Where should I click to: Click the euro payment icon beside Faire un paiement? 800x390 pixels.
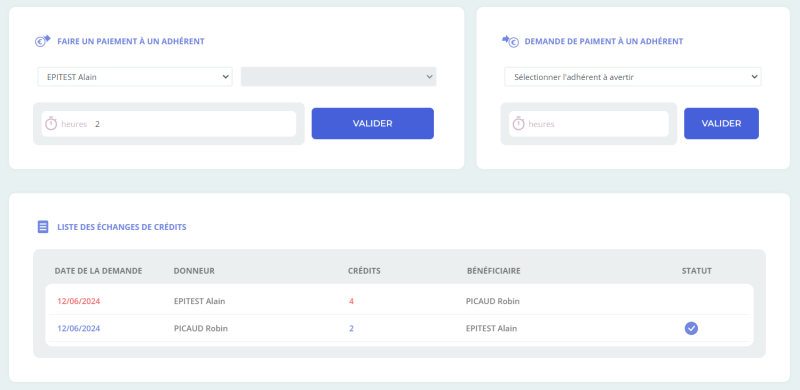43,41
